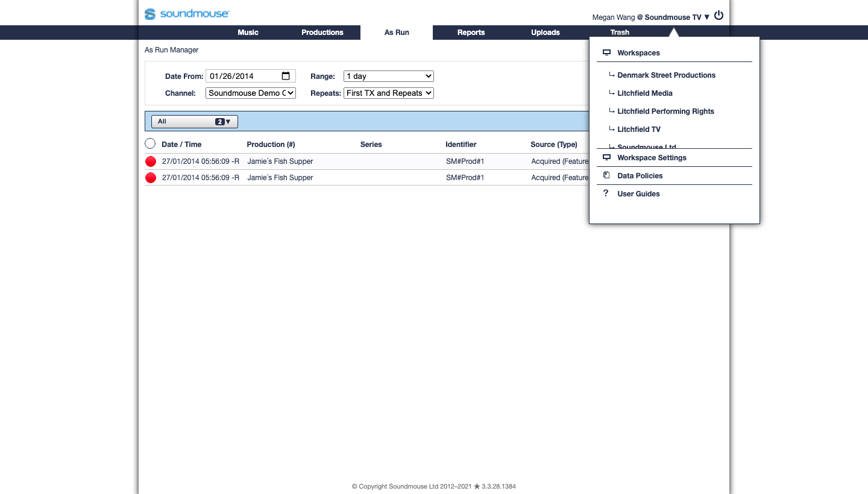Image resolution: width=868 pixels, height=494 pixels.
Task: Click the Workspace Settings monitor icon
Action: [606, 158]
